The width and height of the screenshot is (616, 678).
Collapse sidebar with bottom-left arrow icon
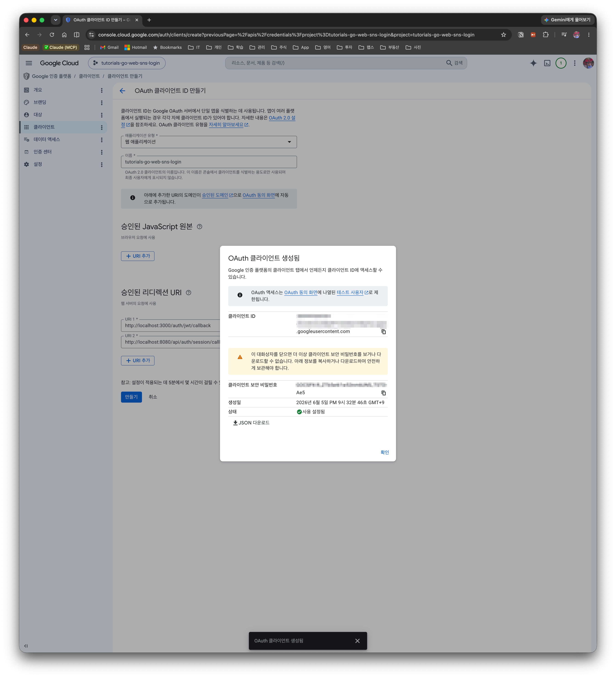click(26, 646)
